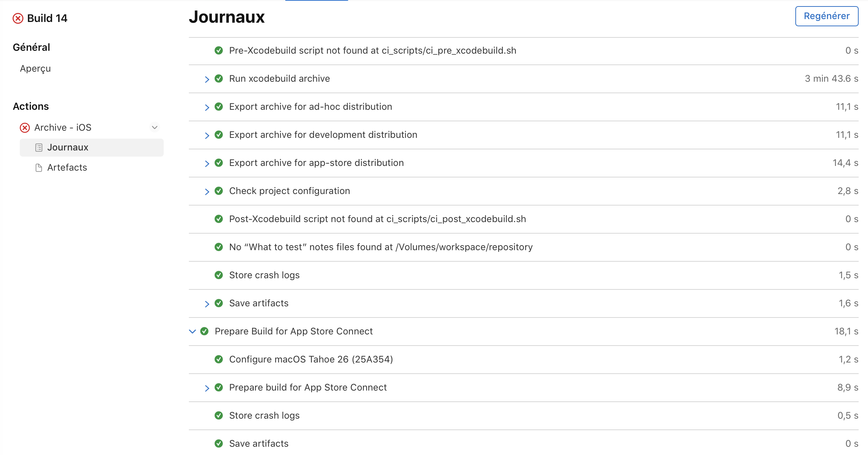Click green checkmark beside Pre-Xcodebuild script row

point(219,50)
